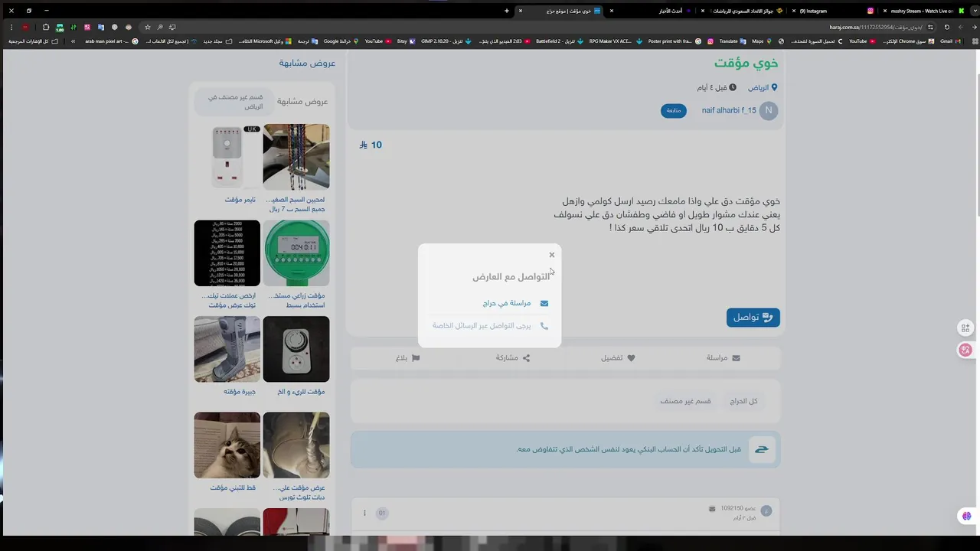Click the blue تواصل contact button
This screenshot has width=980, height=551.
[753, 317]
